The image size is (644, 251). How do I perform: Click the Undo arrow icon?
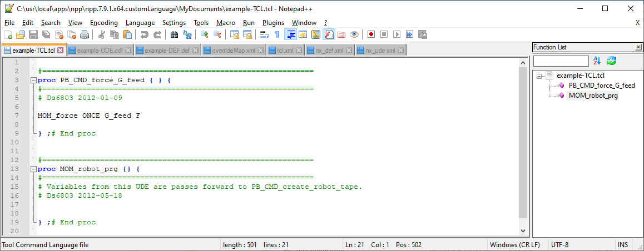[x=144, y=34]
